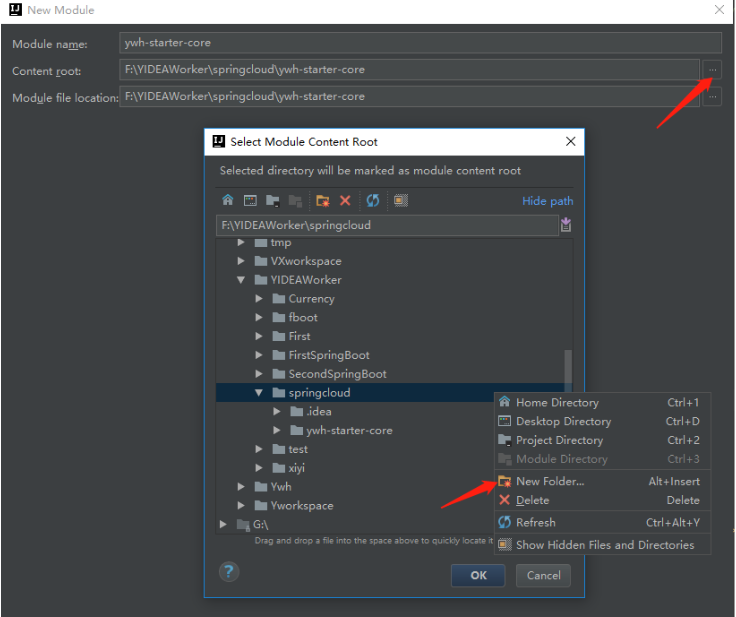Screen dimensions: 736x617
Task: Choose Refresh from context menu
Action: (603, 522)
